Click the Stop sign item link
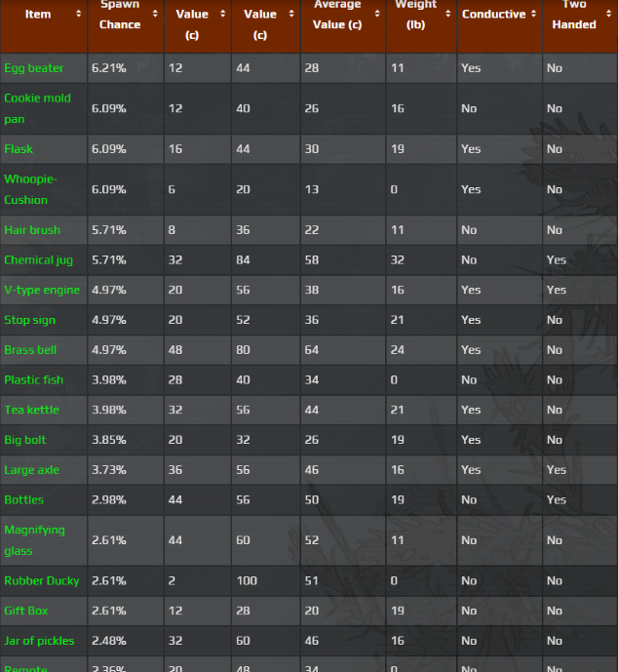This screenshot has height=672, width=618. (30, 320)
